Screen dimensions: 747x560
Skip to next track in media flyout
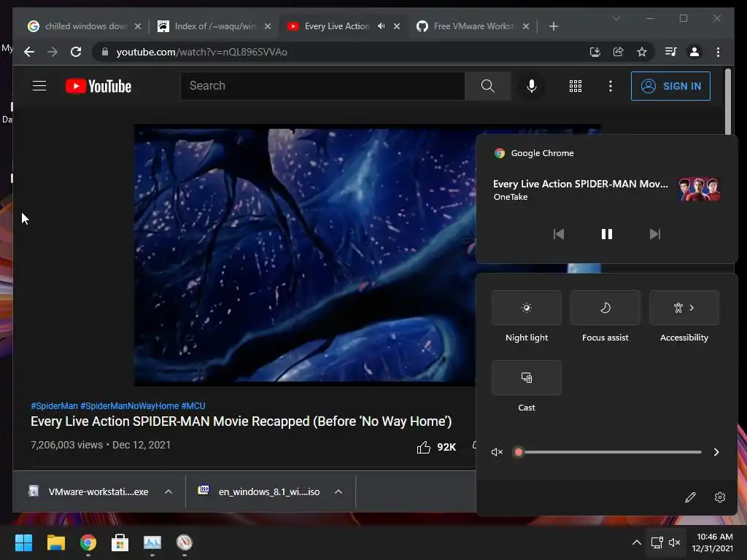click(655, 234)
